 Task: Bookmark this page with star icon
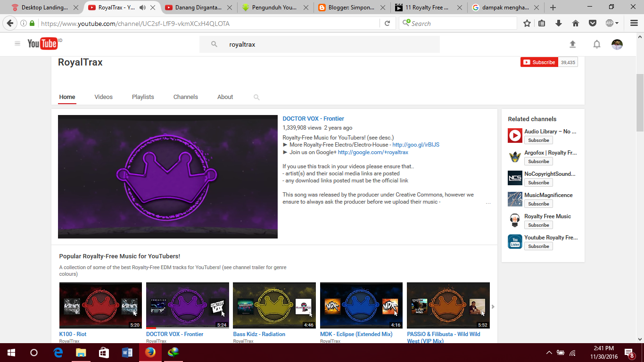coord(527,23)
